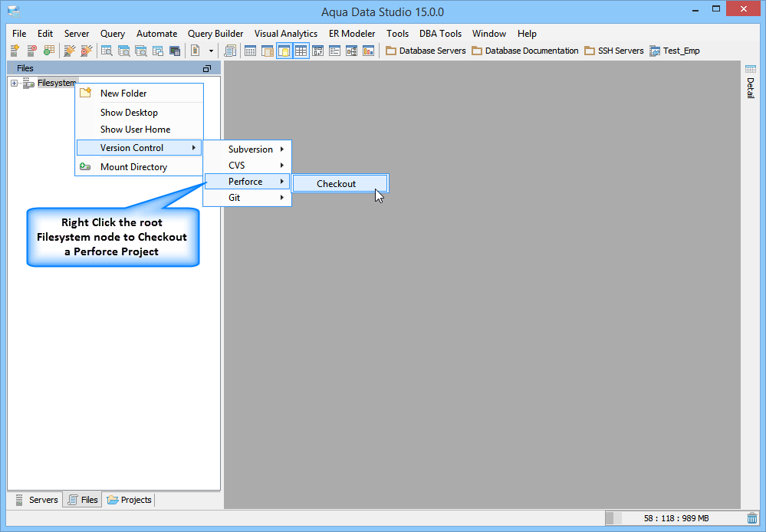Click the dotted grid window toolbar icon
This screenshot has width=766, height=532.
251,51
